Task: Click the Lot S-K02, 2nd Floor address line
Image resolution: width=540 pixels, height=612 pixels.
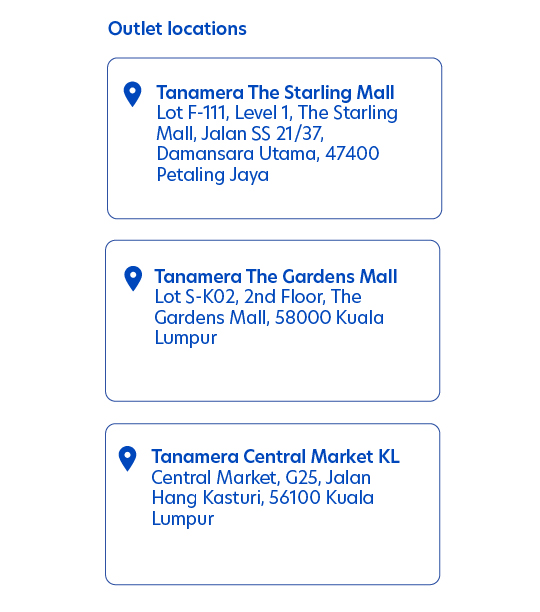Action: point(258,297)
